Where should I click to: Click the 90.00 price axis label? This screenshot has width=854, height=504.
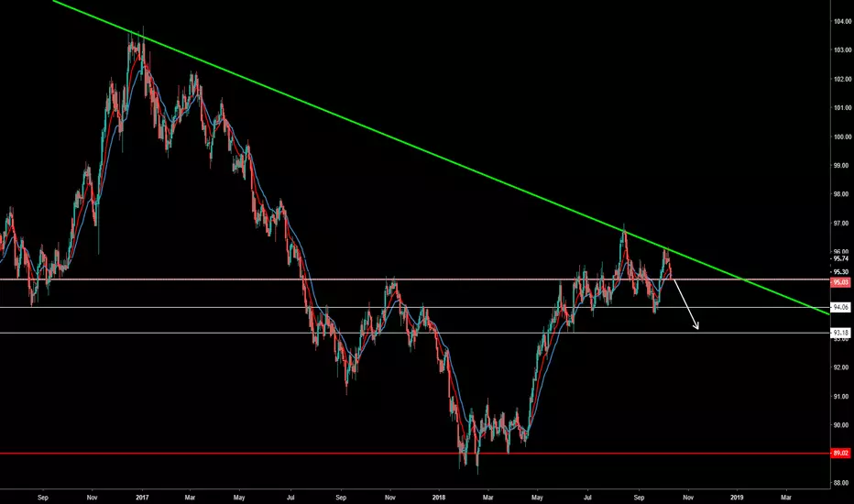(841, 425)
